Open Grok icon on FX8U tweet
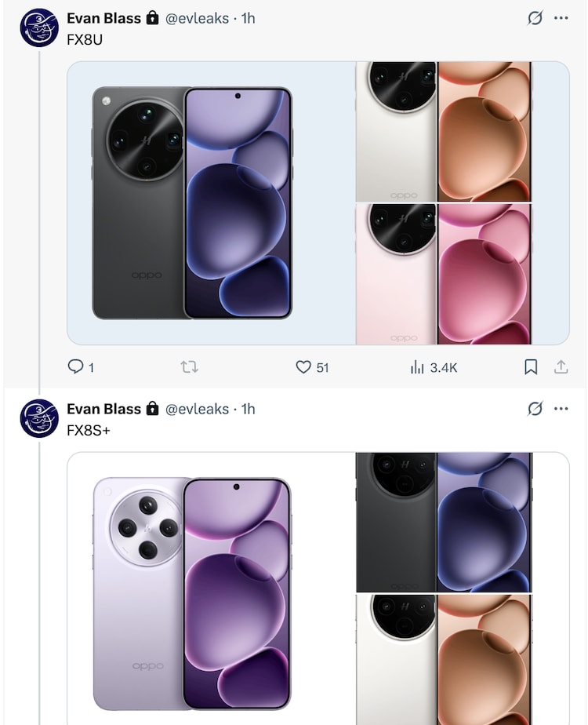The image size is (588, 725). pyautogui.click(x=535, y=18)
